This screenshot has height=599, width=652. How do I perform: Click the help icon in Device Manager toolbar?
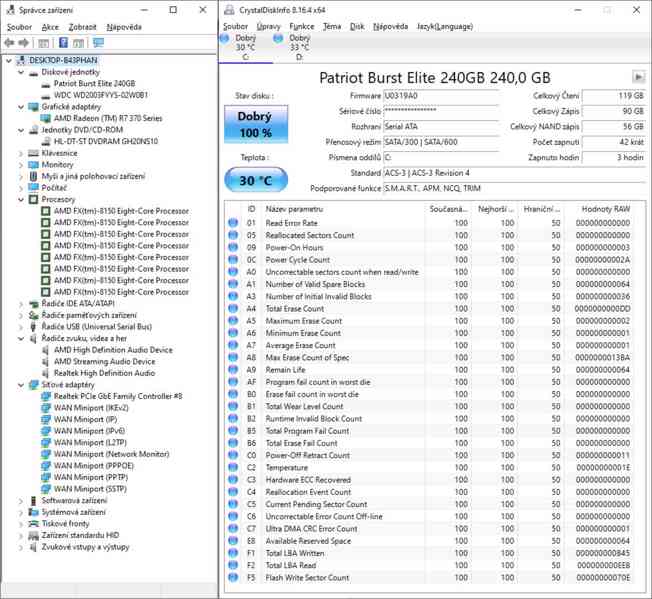(x=63, y=42)
